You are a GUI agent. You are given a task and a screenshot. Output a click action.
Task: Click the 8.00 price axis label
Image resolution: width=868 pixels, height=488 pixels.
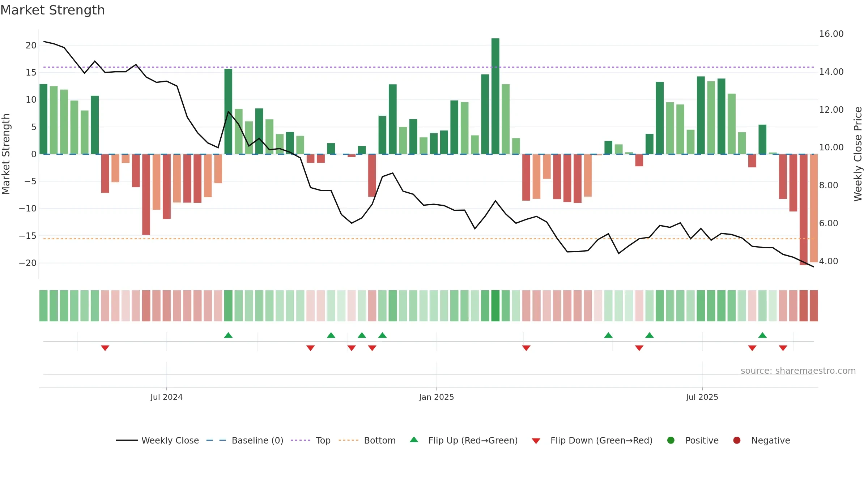tap(828, 185)
